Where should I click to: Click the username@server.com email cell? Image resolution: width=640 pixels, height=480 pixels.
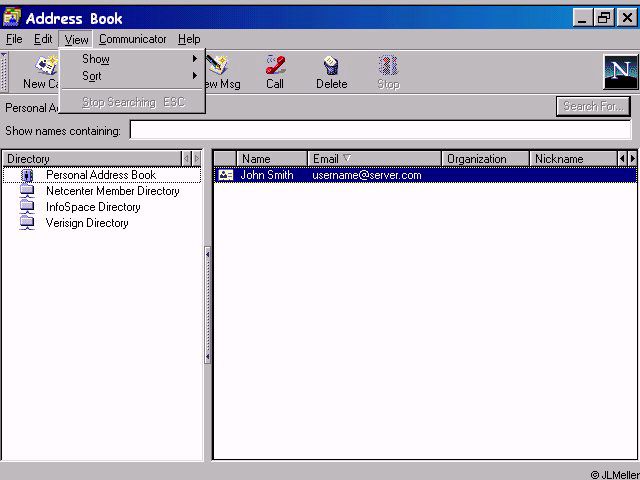click(367, 175)
